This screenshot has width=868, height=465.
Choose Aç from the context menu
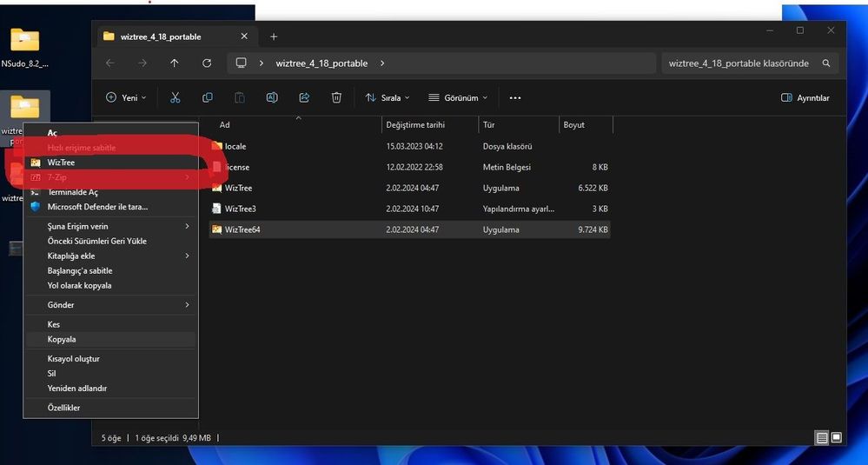(x=110, y=133)
